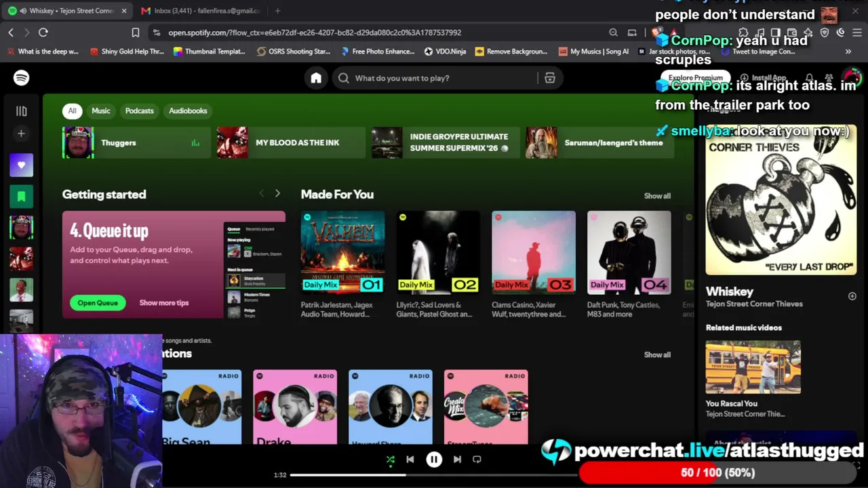Click the Open Queue button
The image size is (868, 488).
(x=98, y=303)
